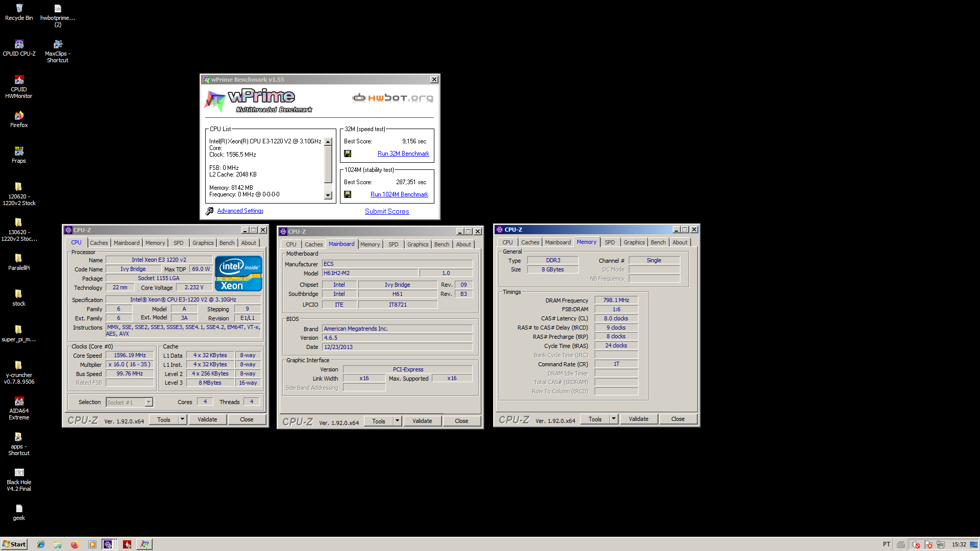Screen dimensions: 980x551
Task: Open Advanced Settings link in wPrime
Action: point(240,211)
